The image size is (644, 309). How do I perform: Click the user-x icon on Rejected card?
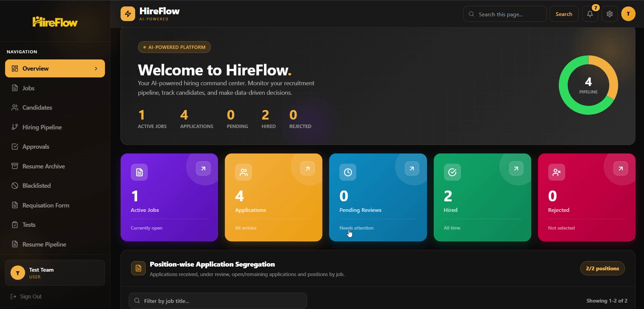[x=557, y=172]
